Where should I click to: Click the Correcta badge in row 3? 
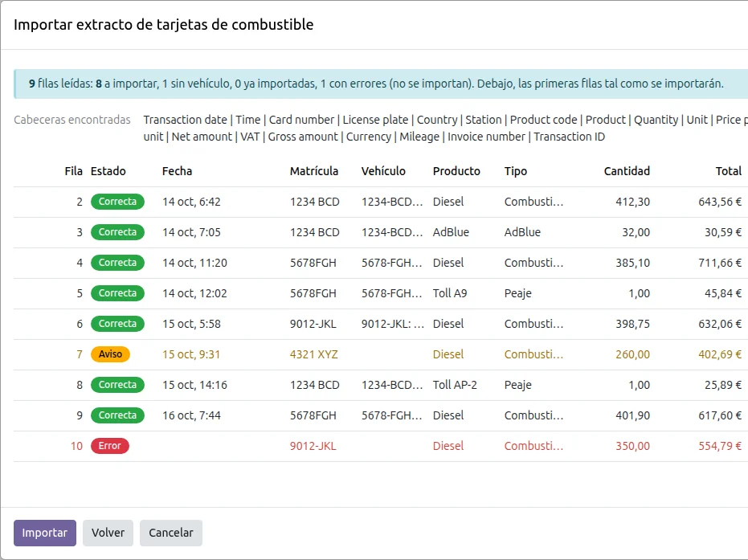click(117, 232)
